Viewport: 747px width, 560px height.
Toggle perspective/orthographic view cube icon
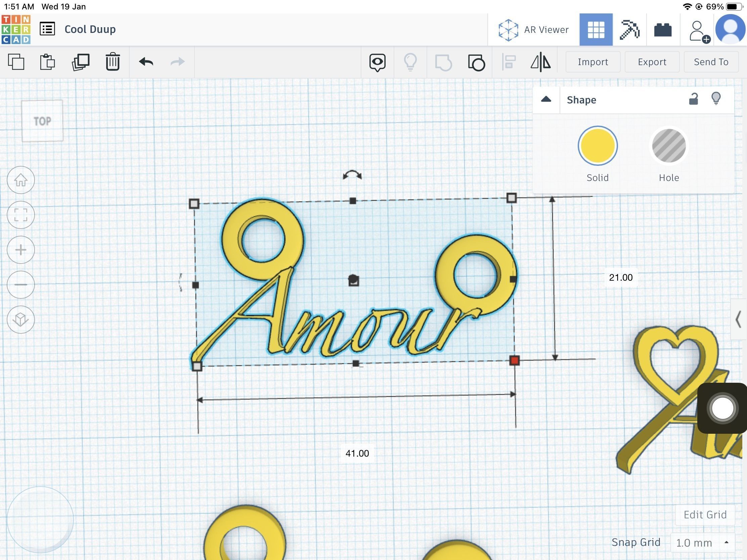pyautogui.click(x=20, y=319)
